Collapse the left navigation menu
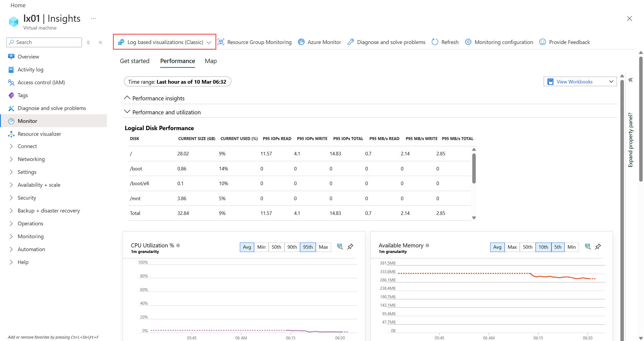This screenshot has width=644, height=341. tap(100, 42)
